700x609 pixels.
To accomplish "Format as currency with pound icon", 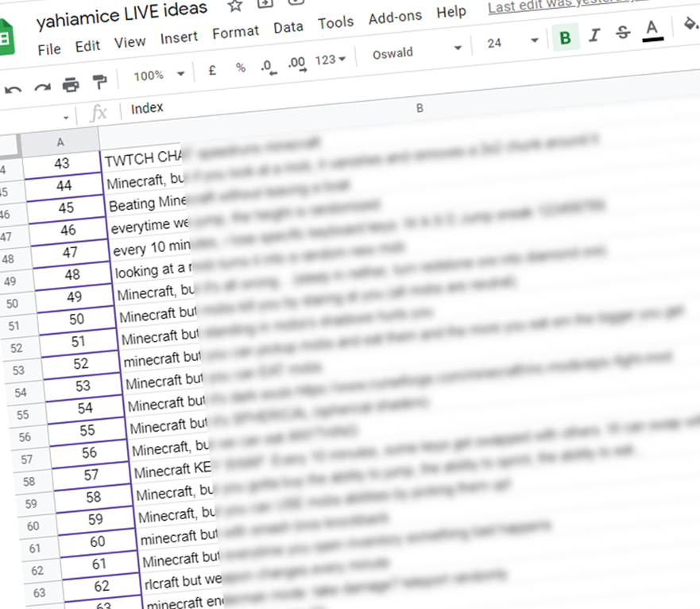I will coord(212,70).
